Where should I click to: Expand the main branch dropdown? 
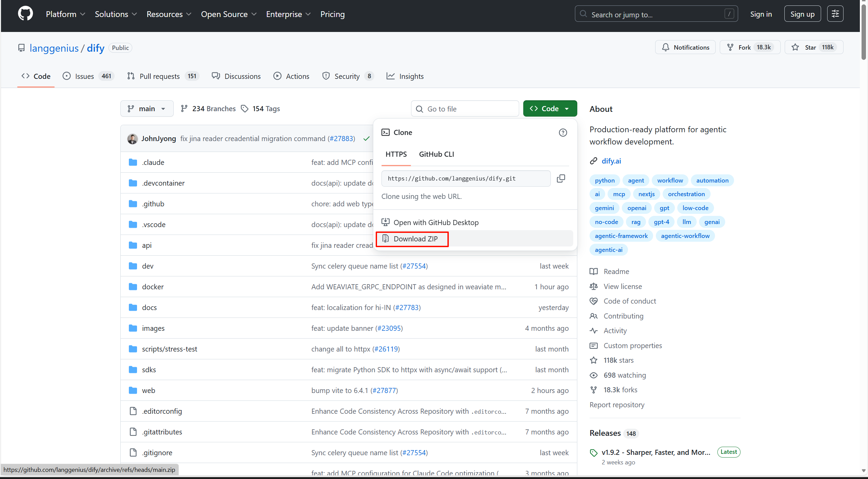click(147, 109)
